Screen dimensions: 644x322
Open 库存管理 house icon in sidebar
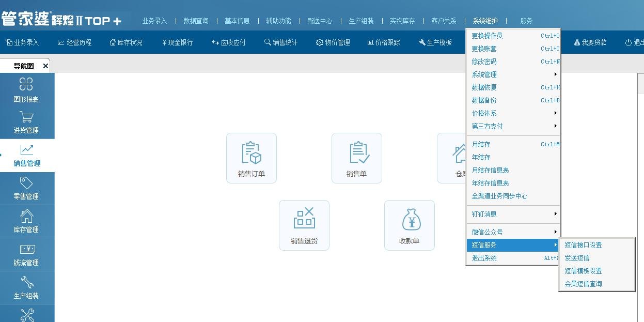(26, 221)
